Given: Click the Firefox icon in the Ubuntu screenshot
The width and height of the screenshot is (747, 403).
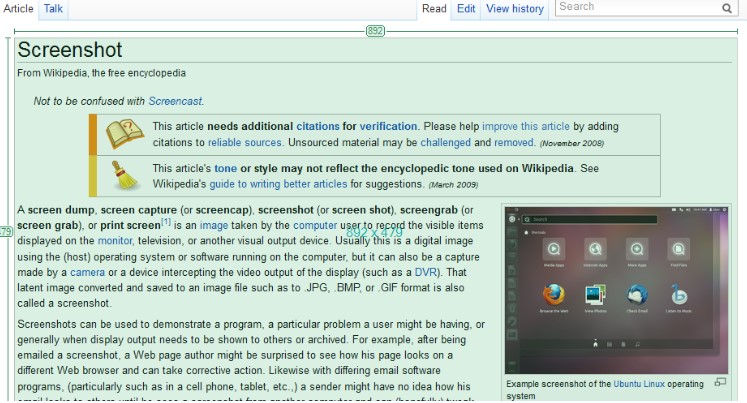Looking at the screenshot, I should [x=553, y=295].
